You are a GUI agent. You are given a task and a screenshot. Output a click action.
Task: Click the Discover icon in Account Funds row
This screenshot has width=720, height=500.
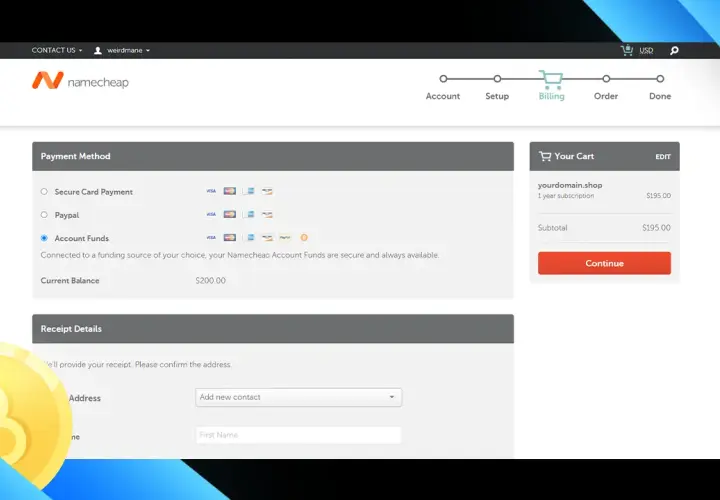click(267, 237)
